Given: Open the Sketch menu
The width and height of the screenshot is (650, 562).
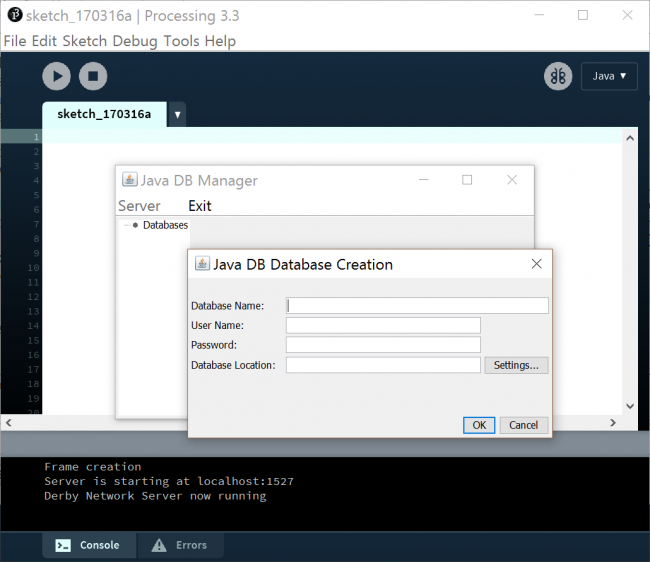Looking at the screenshot, I should (x=85, y=41).
